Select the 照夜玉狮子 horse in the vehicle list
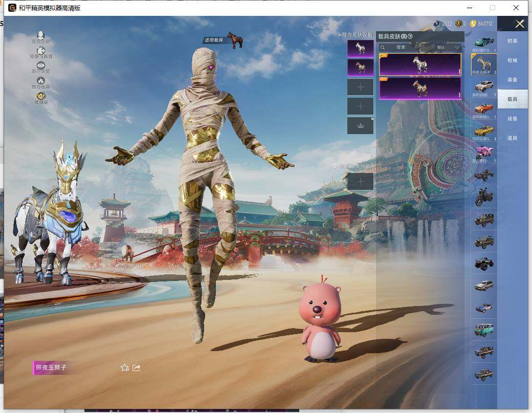The height and width of the screenshot is (413, 532). click(484, 64)
